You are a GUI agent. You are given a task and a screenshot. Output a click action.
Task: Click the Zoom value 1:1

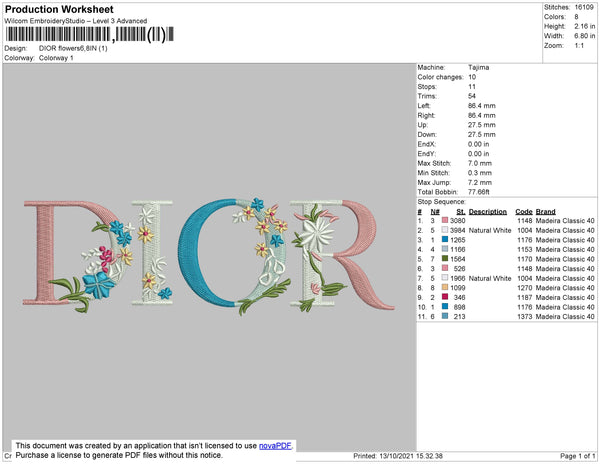[x=579, y=46]
